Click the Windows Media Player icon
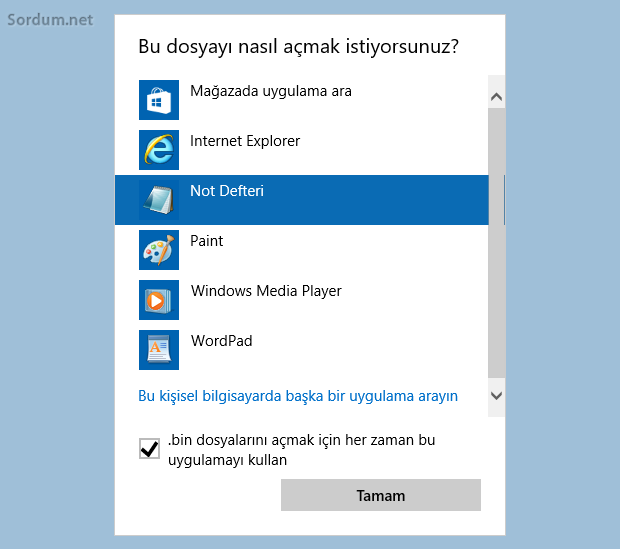The height and width of the screenshot is (549, 620). (x=159, y=300)
